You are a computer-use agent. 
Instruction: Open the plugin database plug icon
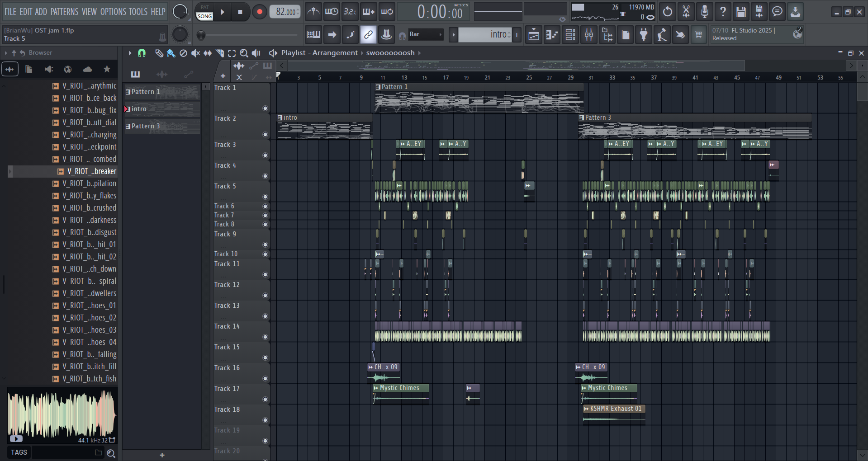tap(643, 35)
